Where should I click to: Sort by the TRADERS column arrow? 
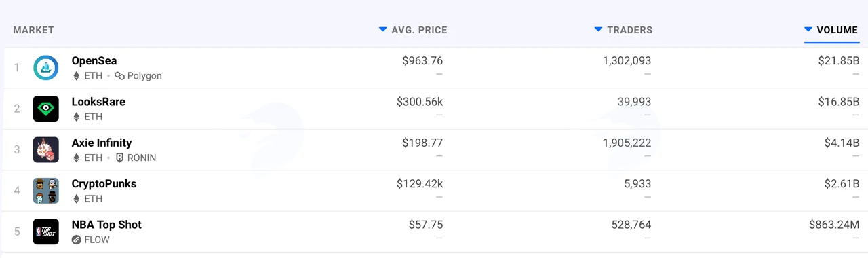tap(598, 30)
